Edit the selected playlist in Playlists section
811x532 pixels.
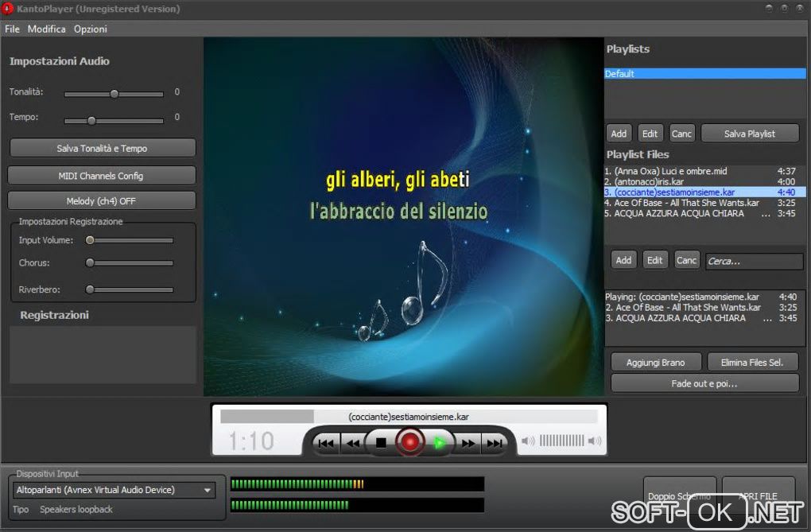[x=650, y=134]
